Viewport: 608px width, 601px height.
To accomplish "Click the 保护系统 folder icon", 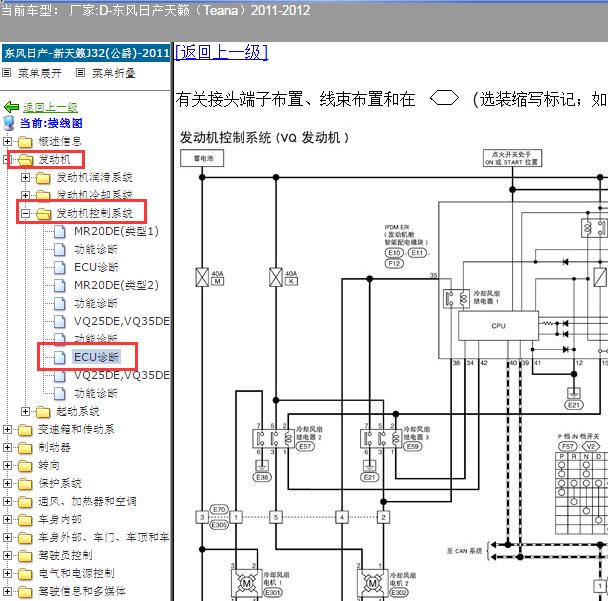I will click(25, 484).
